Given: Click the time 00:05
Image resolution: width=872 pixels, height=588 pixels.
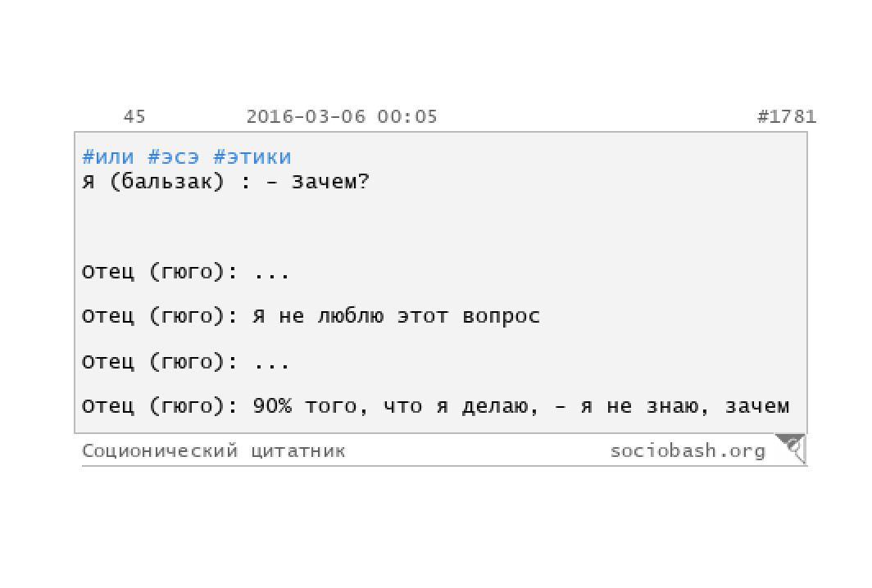Looking at the screenshot, I should (407, 117).
